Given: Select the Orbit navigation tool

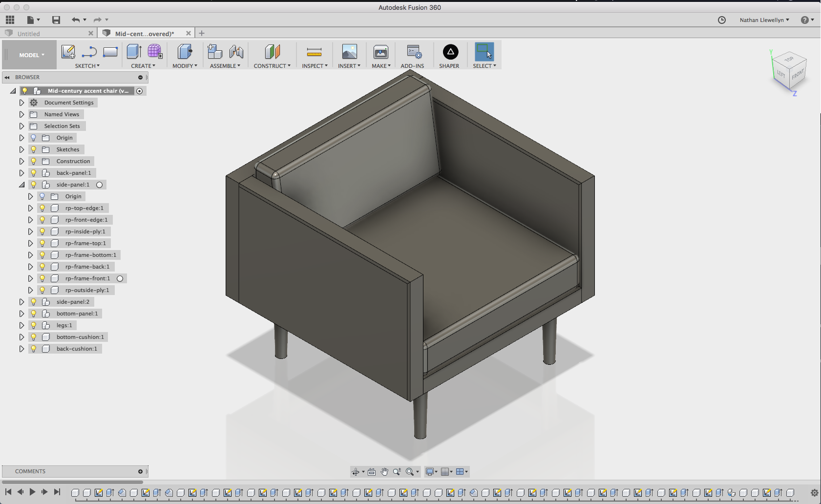Looking at the screenshot, I should pos(356,472).
